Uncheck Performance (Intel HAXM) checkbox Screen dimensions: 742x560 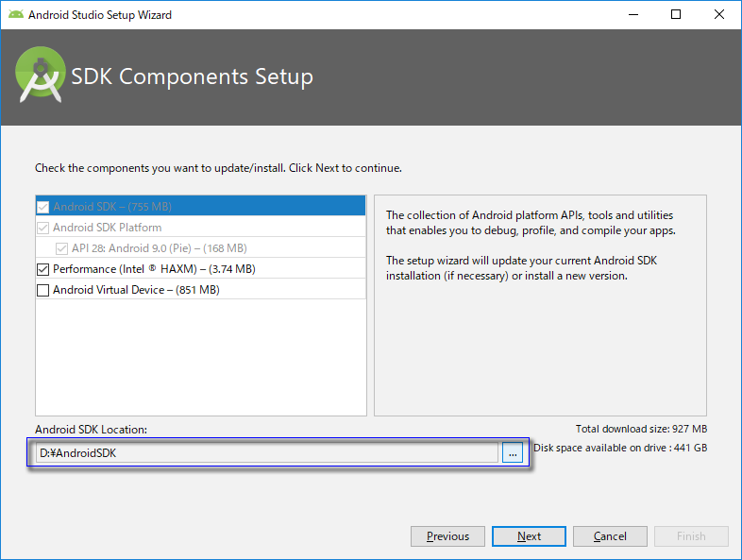43,269
